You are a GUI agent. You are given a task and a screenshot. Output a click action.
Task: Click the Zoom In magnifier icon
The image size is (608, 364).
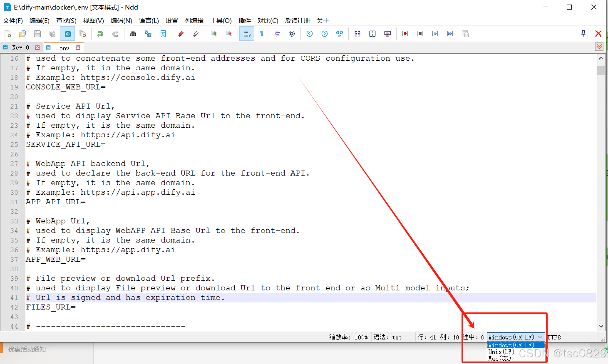(213, 34)
